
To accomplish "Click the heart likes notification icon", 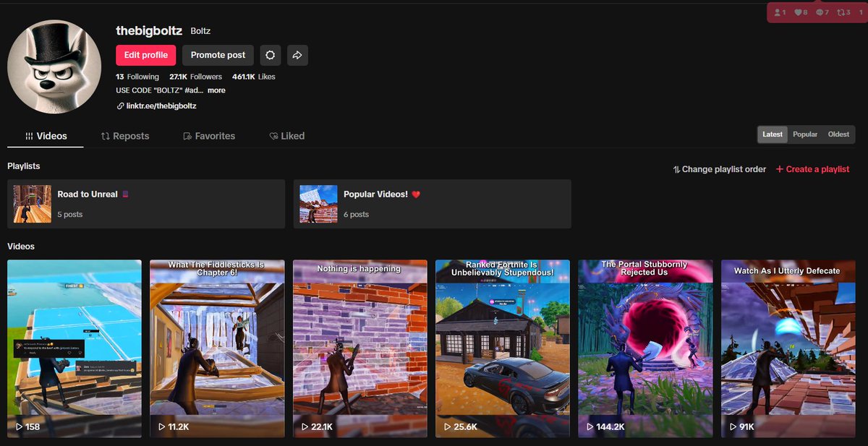I will [799, 12].
